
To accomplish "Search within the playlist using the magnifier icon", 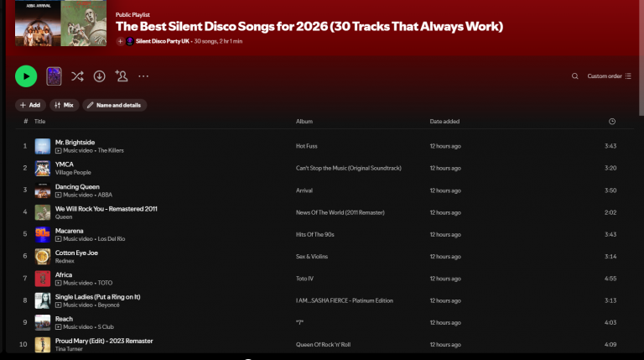I will tap(575, 76).
